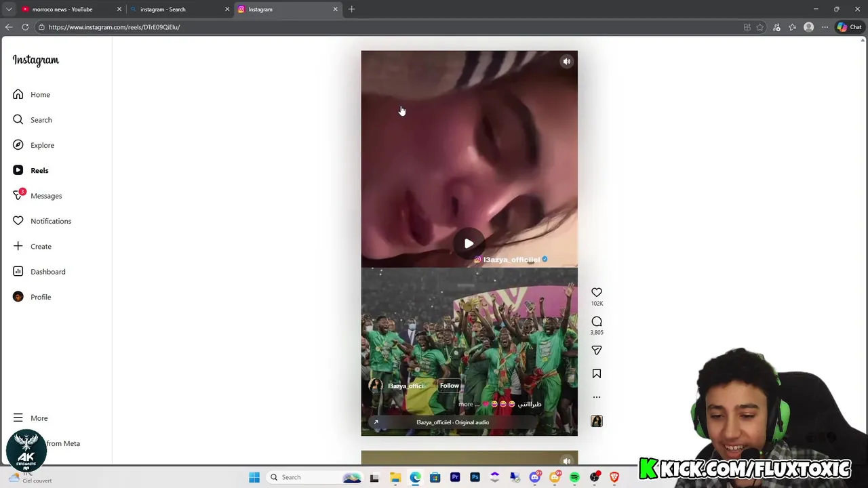
Task: Expand reel caption with 'more'
Action: point(465,404)
